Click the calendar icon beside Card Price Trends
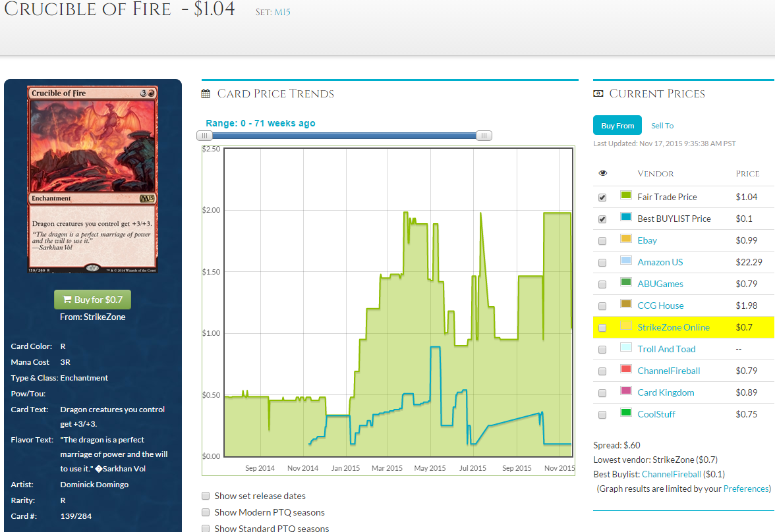775x532 pixels. pos(206,94)
